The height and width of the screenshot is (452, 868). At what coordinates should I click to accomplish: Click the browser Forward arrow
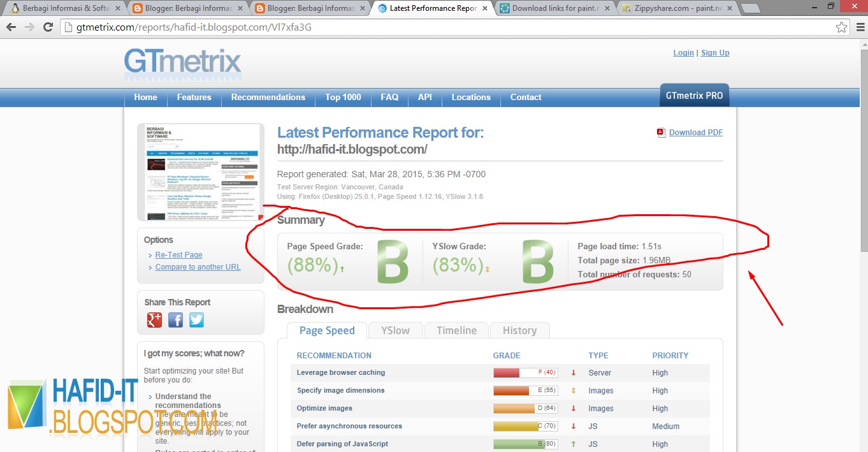(x=29, y=27)
